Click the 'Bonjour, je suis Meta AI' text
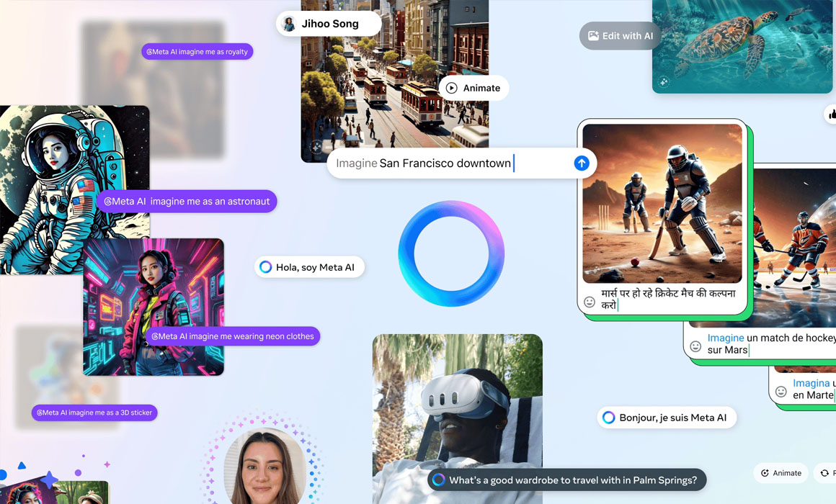Screen dimensions: 836x504 click(673, 418)
